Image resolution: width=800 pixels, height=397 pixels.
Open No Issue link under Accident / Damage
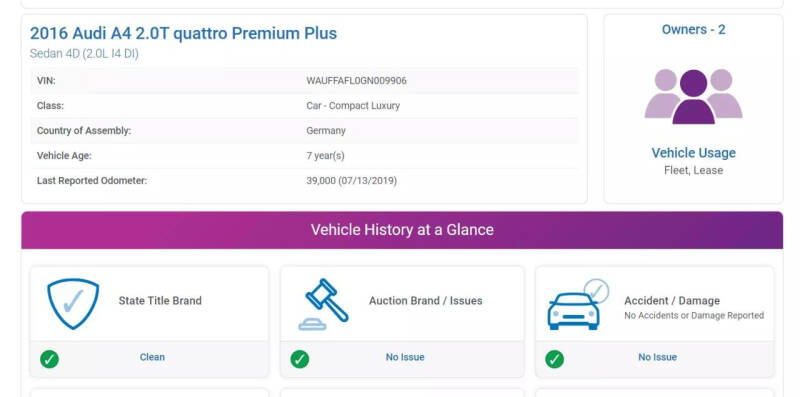click(x=658, y=357)
